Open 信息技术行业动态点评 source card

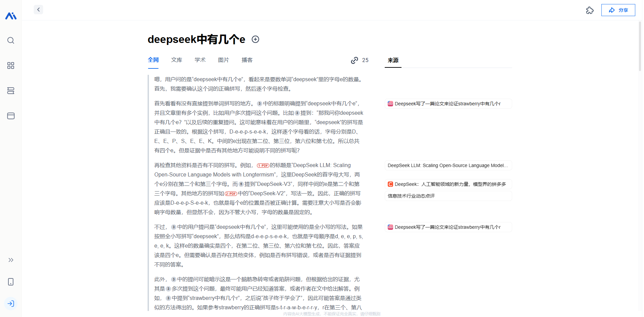tap(448, 196)
